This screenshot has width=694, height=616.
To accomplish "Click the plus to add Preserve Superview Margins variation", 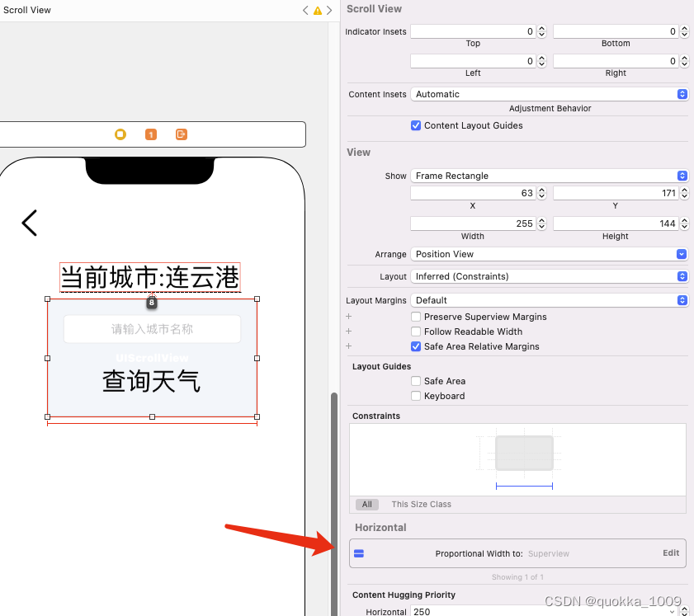I will [348, 316].
